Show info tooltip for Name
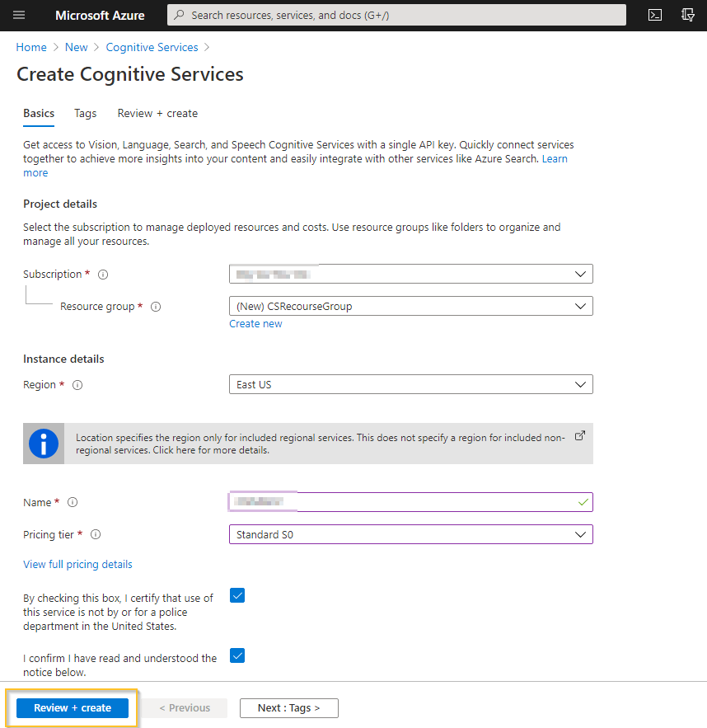The image size is (707, 728). [73, 502]
